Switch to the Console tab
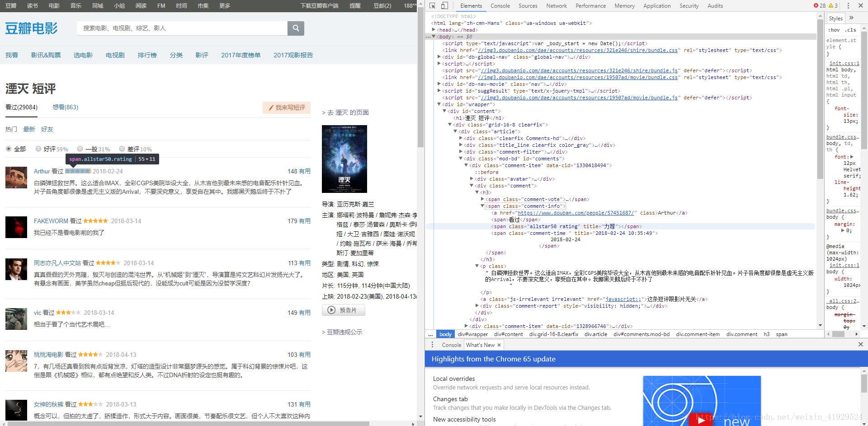The height and width of the screenshot is (426, 868). click(500, 6)
